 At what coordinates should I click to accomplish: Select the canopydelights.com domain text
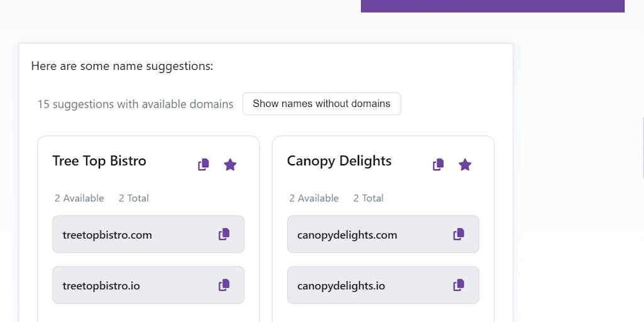(x=347, y=235)
